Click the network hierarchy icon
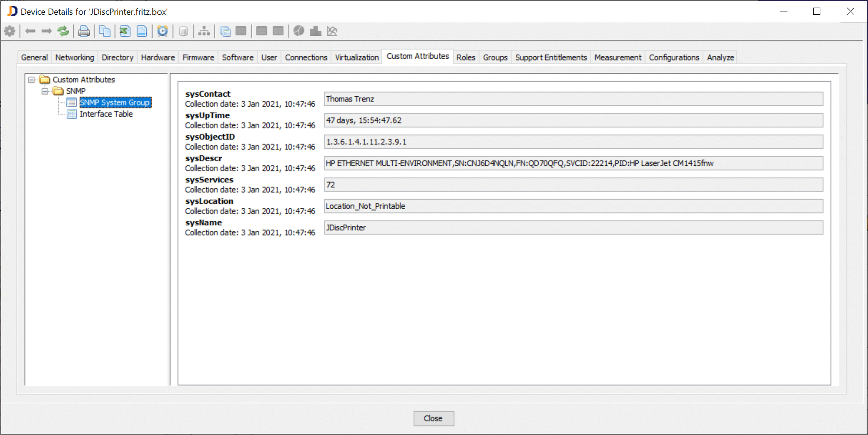Viewport: 868px width, 435px height. click(204, 31)
